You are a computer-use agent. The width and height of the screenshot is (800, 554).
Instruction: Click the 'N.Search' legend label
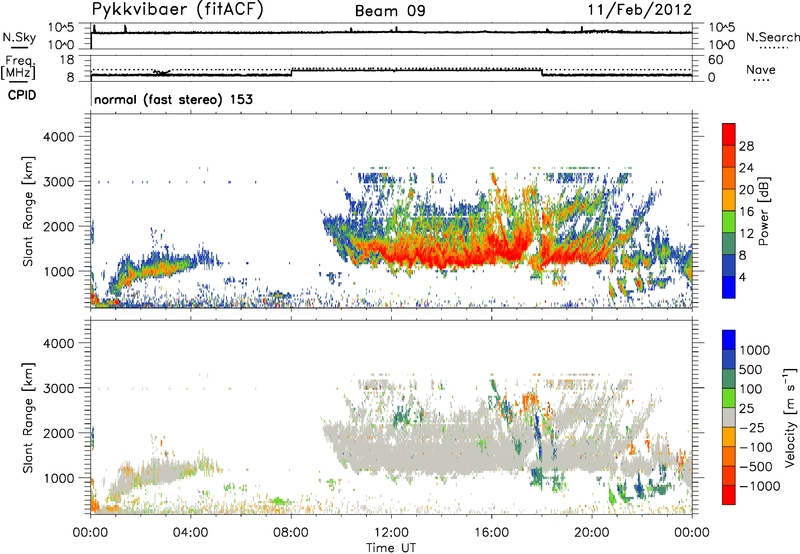coord(772,37)
